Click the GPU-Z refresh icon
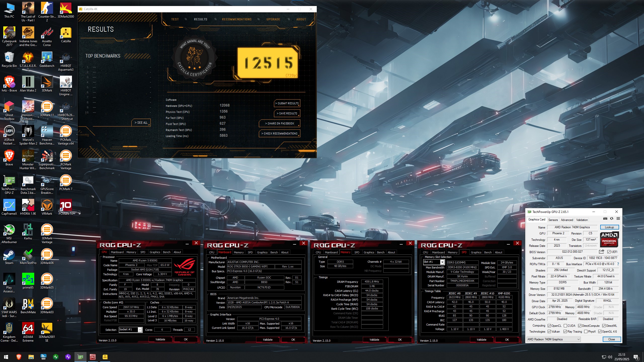The image size is (644, 362). click(612, 219)
